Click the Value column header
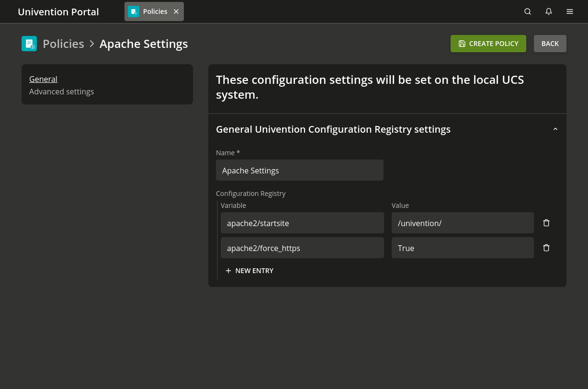The height and width of the screenshot is (389, 588). point(400,206)
